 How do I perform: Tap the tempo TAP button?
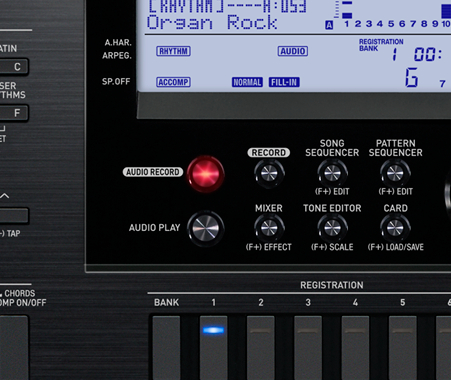14,216
